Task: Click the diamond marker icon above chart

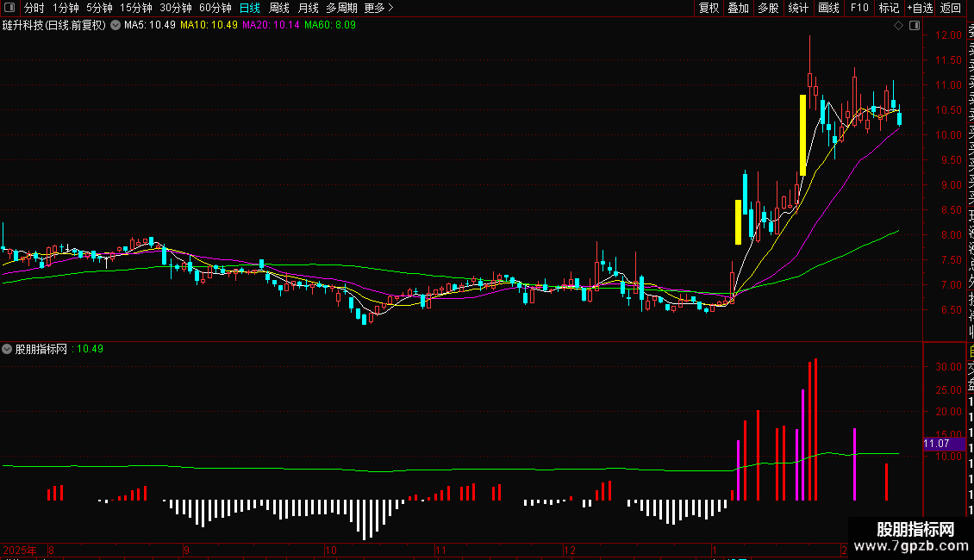Action: tap(898, 26)
